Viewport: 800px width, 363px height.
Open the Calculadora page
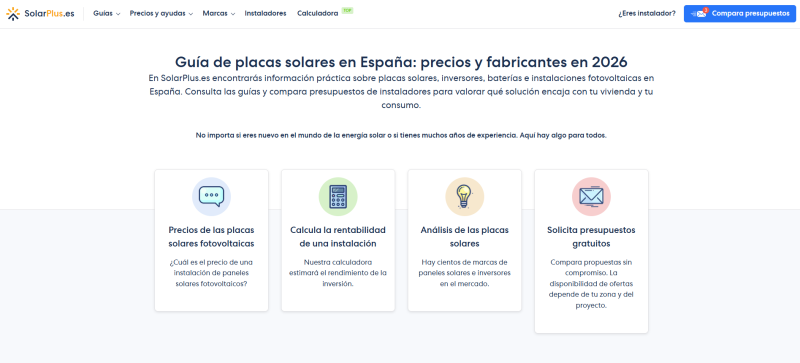(317, 14)
